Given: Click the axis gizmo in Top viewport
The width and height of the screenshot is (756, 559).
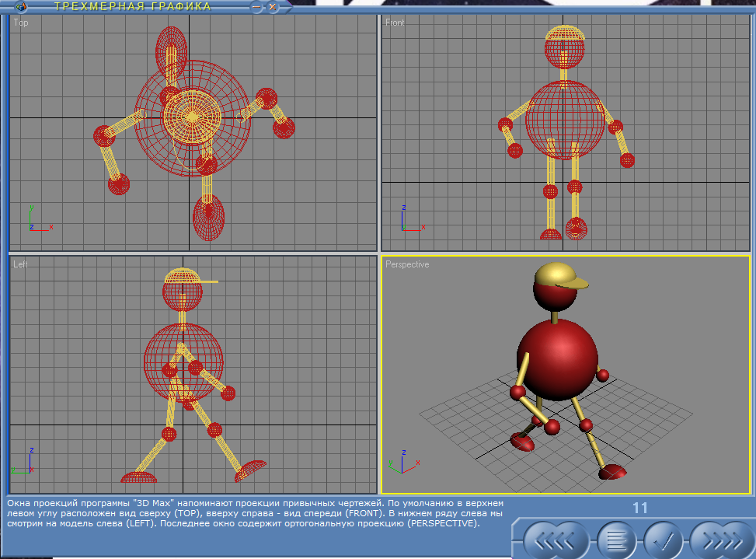Looking at the screenshot, I should point(41,218).
